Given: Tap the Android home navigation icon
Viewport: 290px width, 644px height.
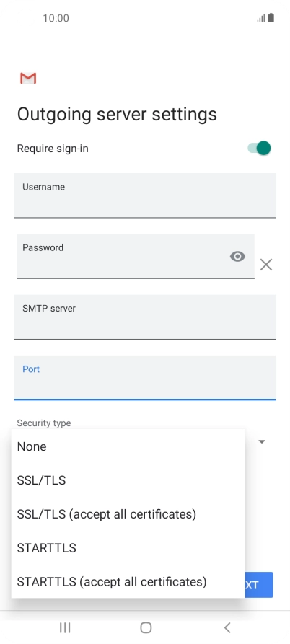Looking at the screenshot, I should click(x=146, y=627).
